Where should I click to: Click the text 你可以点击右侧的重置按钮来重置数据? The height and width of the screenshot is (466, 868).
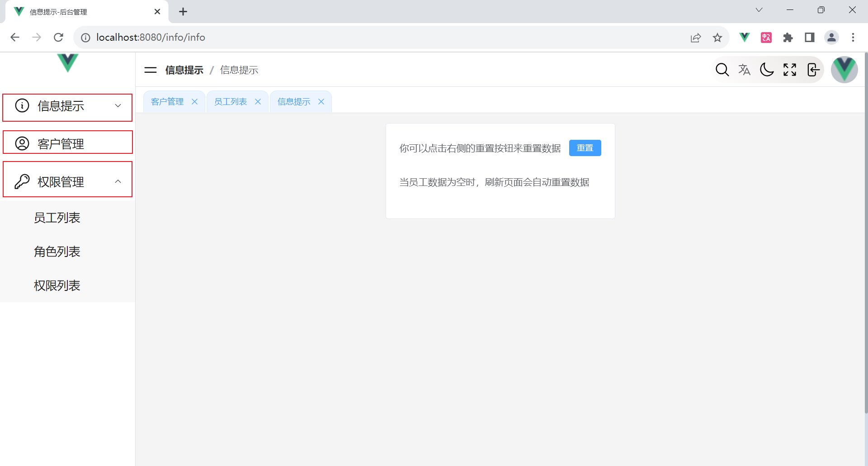[480, 148]
